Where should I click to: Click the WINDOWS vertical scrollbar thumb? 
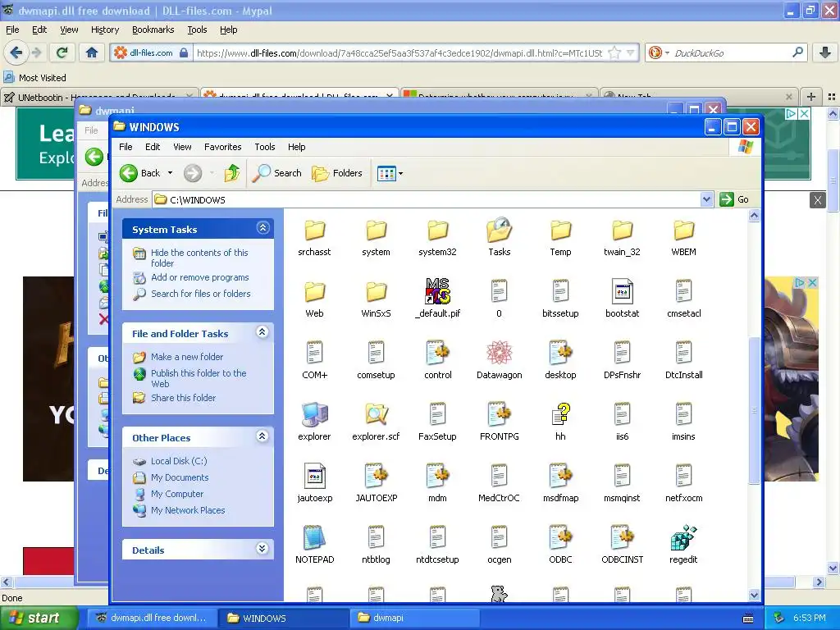coord(755,410)
